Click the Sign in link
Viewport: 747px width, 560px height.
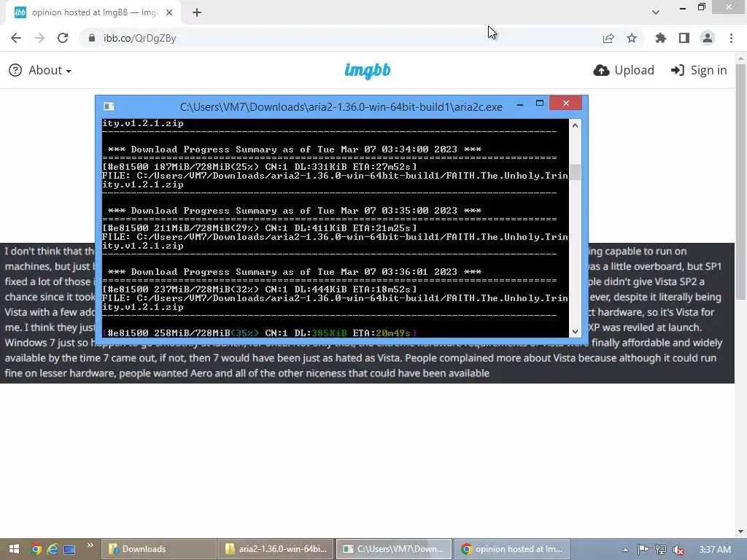pyautogui.click(x=699, y=71)
